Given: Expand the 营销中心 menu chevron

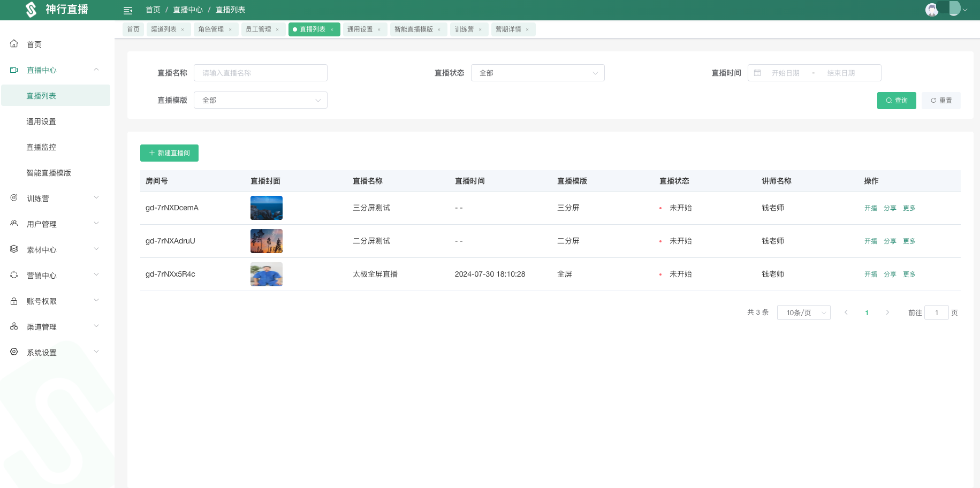Looking at the screenshot, I should 96,275.
